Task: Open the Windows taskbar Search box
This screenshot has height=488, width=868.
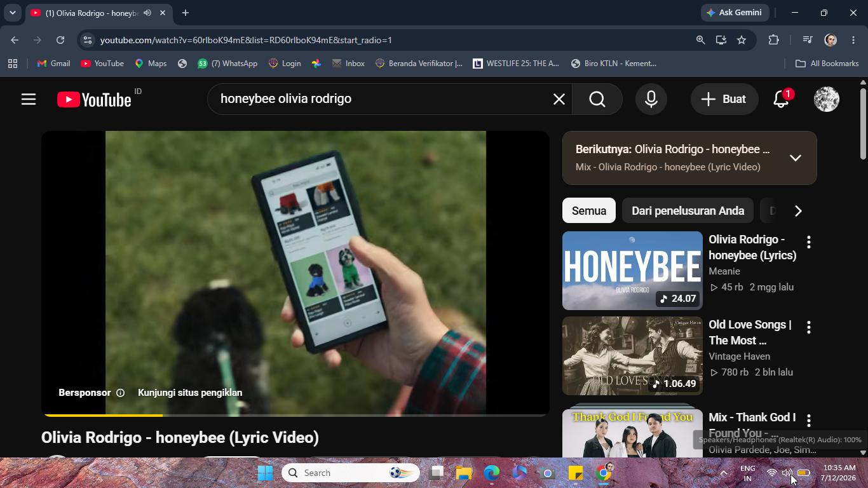Action: 350,473
